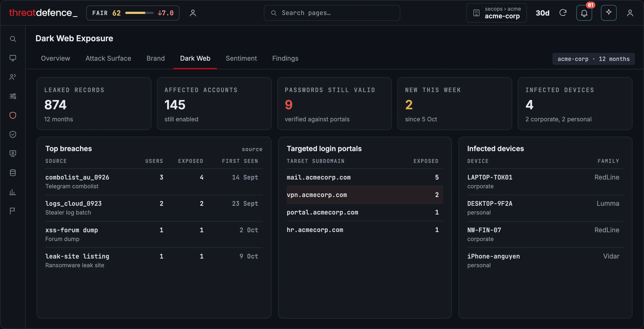
Task: Click the threatdefence logo
Action: coord(43,13)
